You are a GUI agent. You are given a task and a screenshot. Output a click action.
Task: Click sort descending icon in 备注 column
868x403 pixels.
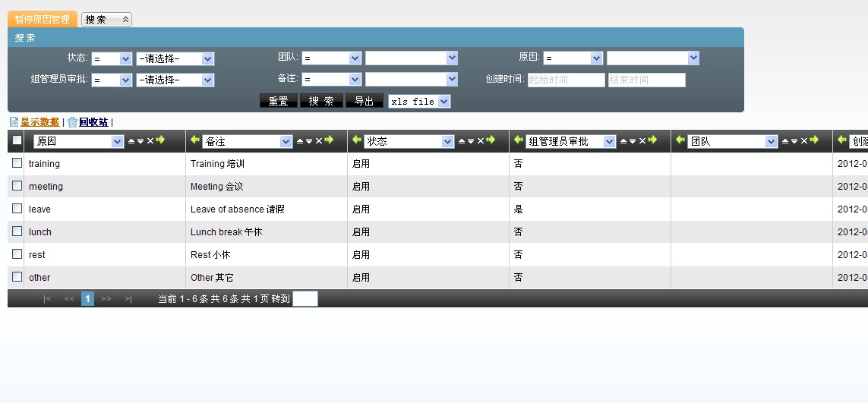coord(308,141)
